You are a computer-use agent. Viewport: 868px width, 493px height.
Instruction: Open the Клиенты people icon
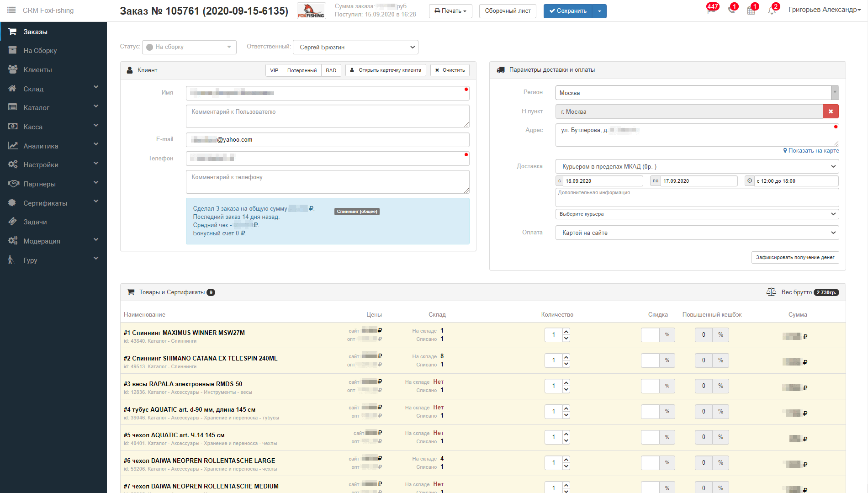12,69
